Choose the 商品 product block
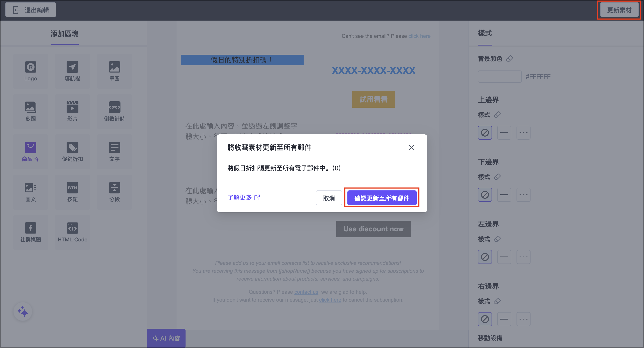644x348 pixels. 30,151
